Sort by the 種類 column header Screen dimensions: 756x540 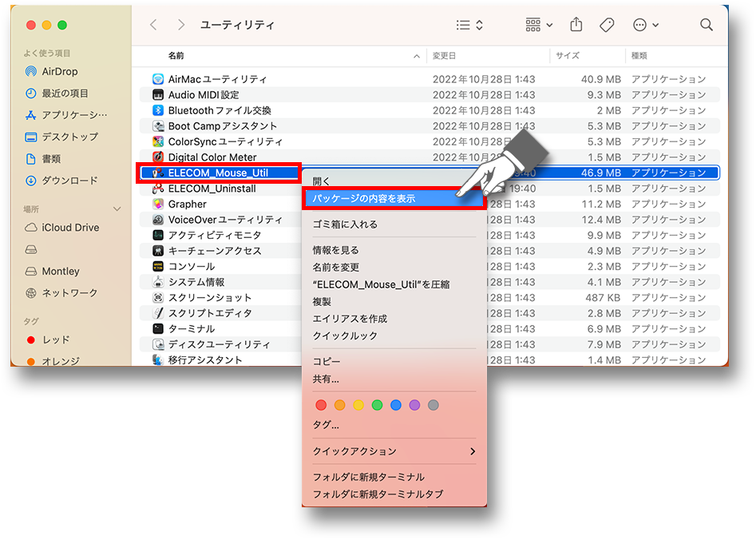point(639,56)
